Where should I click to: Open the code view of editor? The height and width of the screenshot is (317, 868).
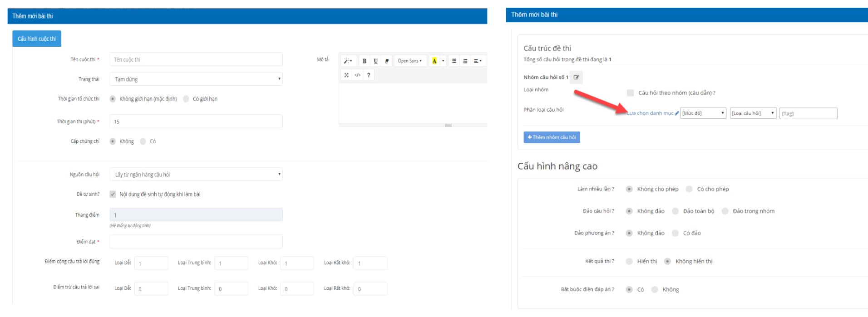click(x=358, y=75)
